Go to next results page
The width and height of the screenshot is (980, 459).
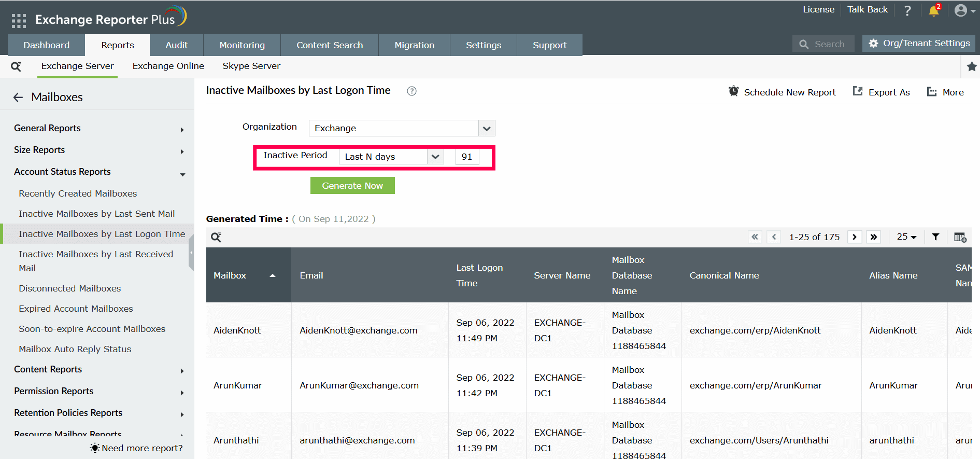855,237
